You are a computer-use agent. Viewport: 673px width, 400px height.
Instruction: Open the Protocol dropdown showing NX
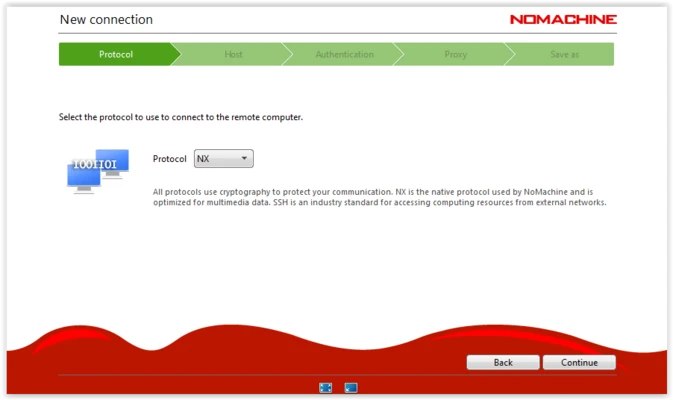[224, 159]
